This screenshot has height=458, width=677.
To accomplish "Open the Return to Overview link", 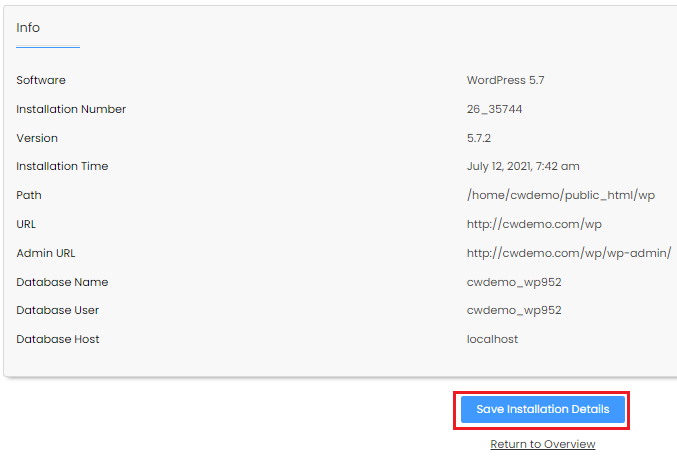I will (x=542, y=444).
